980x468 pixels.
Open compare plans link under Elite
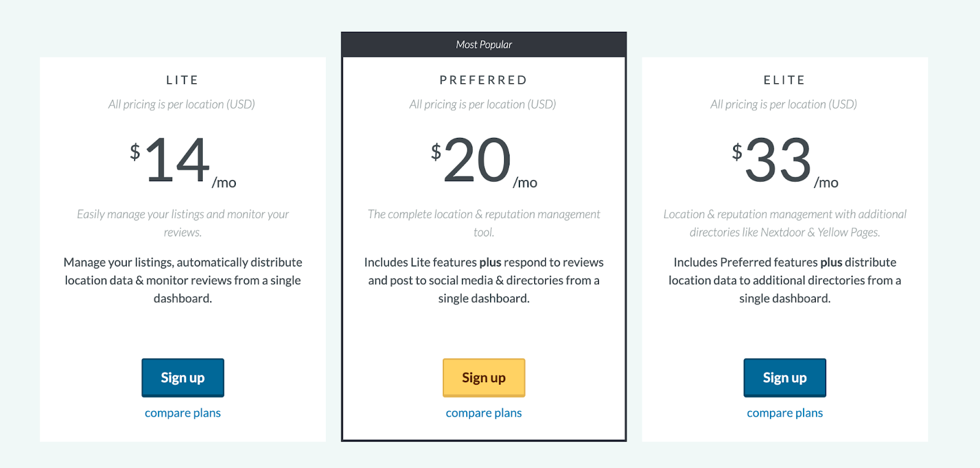coord(785,413)
